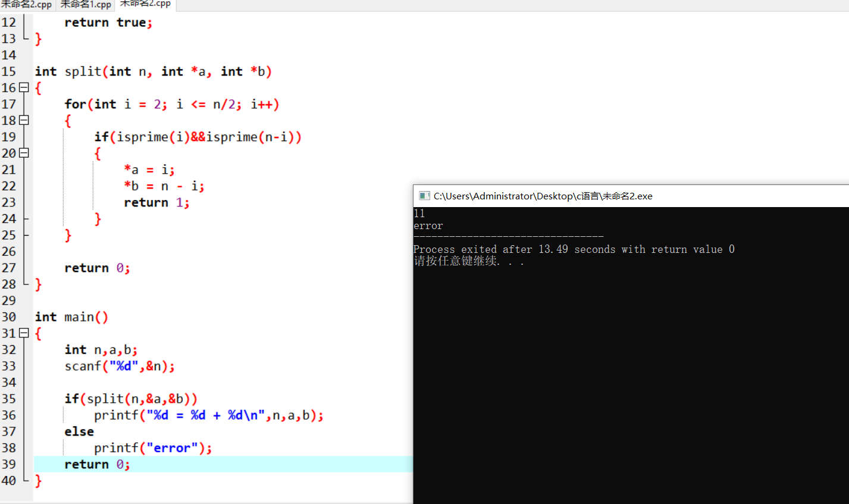Viewport: 849px width, 504px height.
Task: Place cursor on 'return true;' line
Action: tap(108, 23)
